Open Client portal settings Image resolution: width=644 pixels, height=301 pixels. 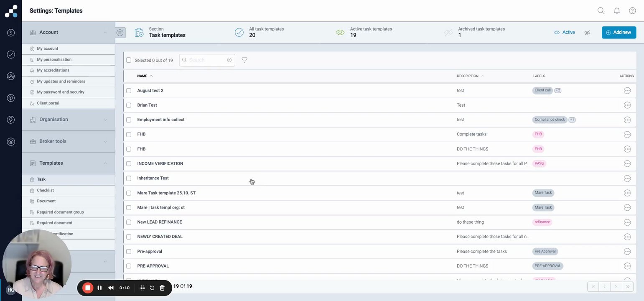(x=68, y=103)
